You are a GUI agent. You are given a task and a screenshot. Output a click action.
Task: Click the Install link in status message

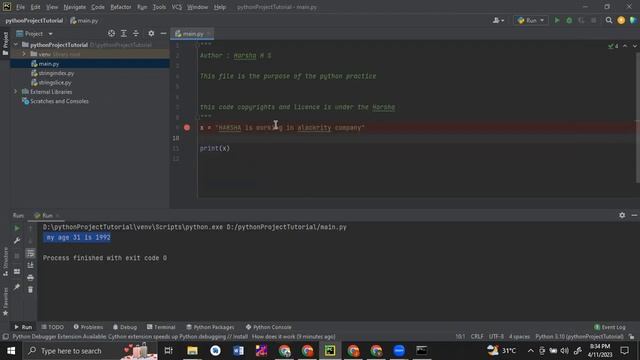(240, 337)
